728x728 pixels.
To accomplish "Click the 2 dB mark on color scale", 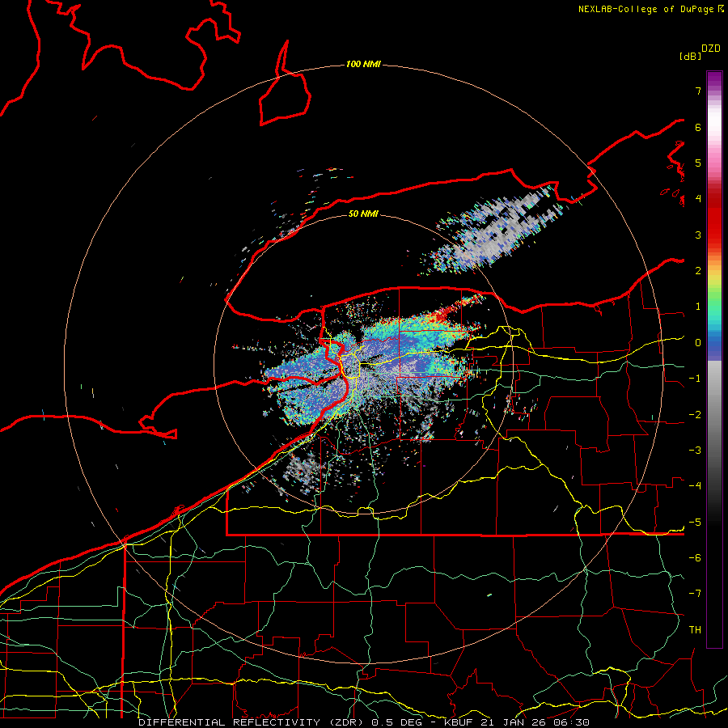I will tap(698, 271).
